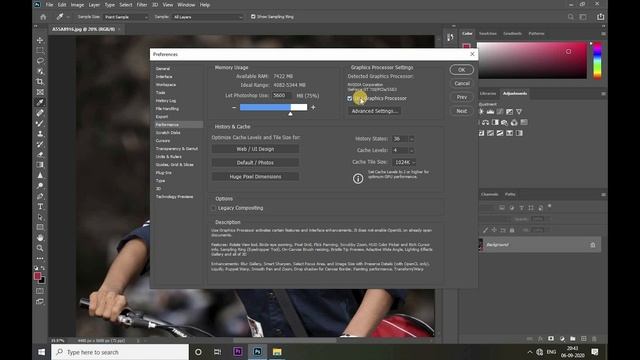Viewport: 640px width, 360px height.
Task: Click the Next button
Action: 462,111
